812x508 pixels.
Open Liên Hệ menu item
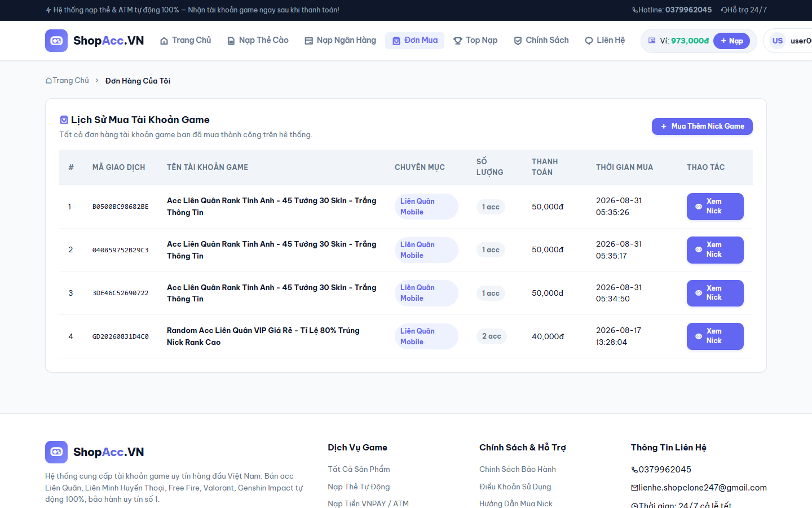coord(604,40)
